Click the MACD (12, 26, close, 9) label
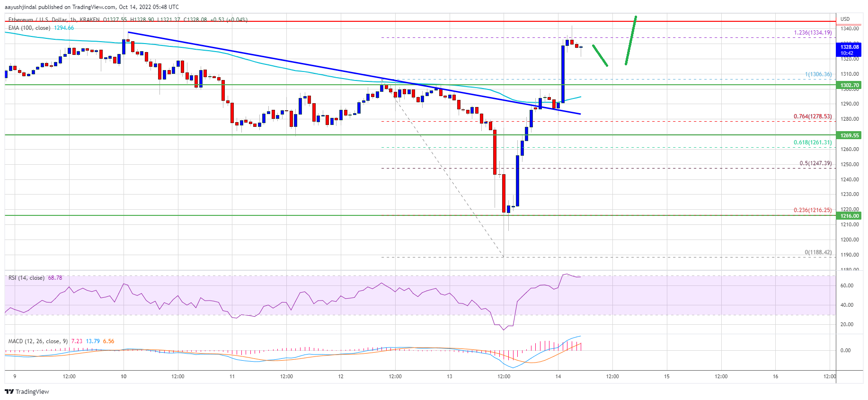This screenshot has height=400, width=868. pos(38,341)
